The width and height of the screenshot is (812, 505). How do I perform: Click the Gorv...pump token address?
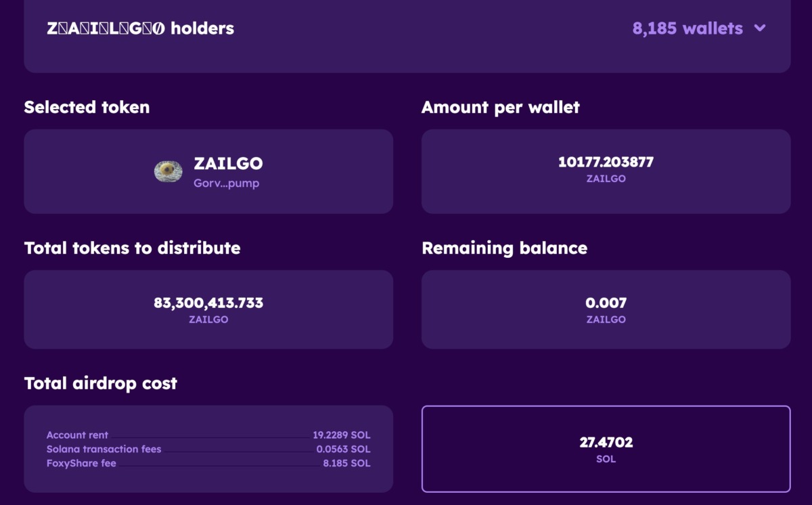click(x=226, y=183)
